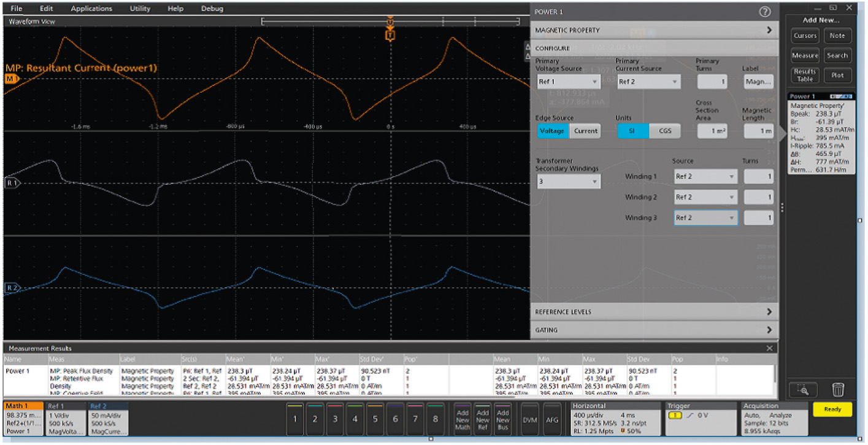Open the AFG button
Viewport: 868px width, 445px height.
552,419
